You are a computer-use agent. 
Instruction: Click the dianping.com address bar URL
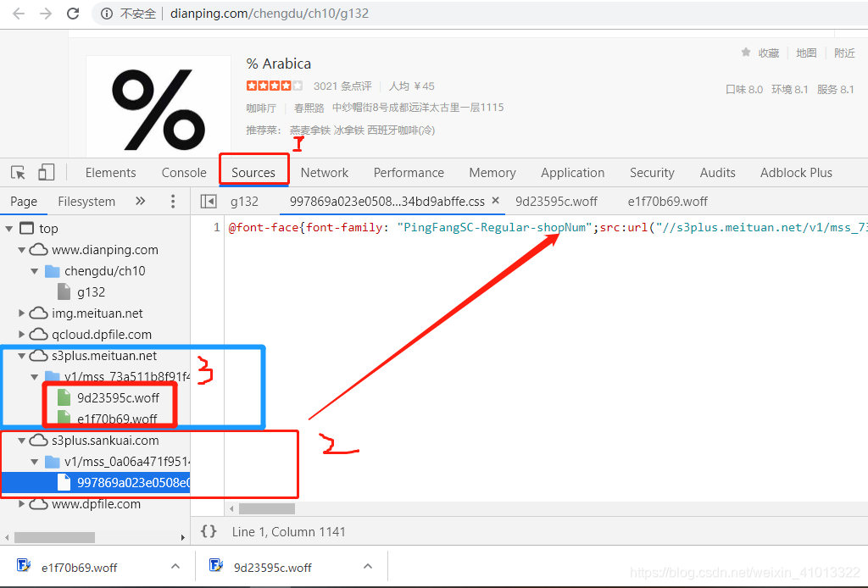pyautogui.click(x=269, y=14)
